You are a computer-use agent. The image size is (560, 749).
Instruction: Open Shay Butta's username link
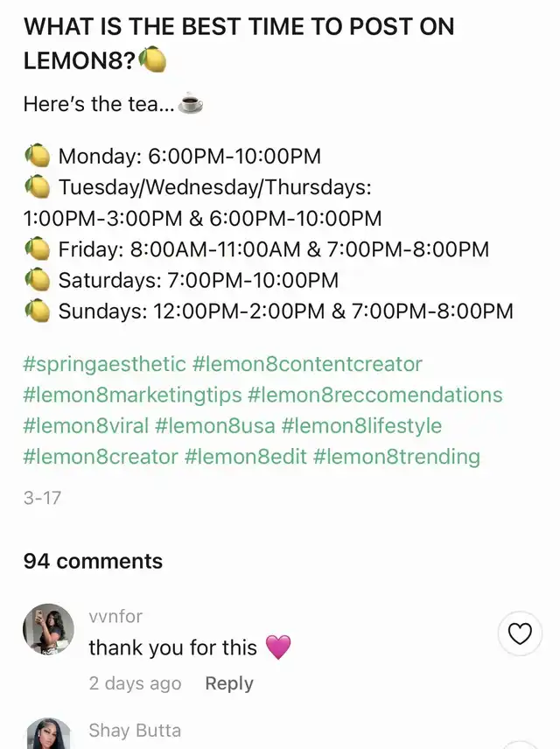click(x=134, y=731)
